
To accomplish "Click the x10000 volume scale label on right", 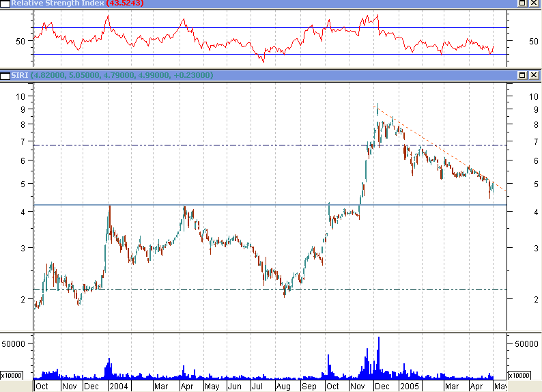I will [x=519, y=376].
